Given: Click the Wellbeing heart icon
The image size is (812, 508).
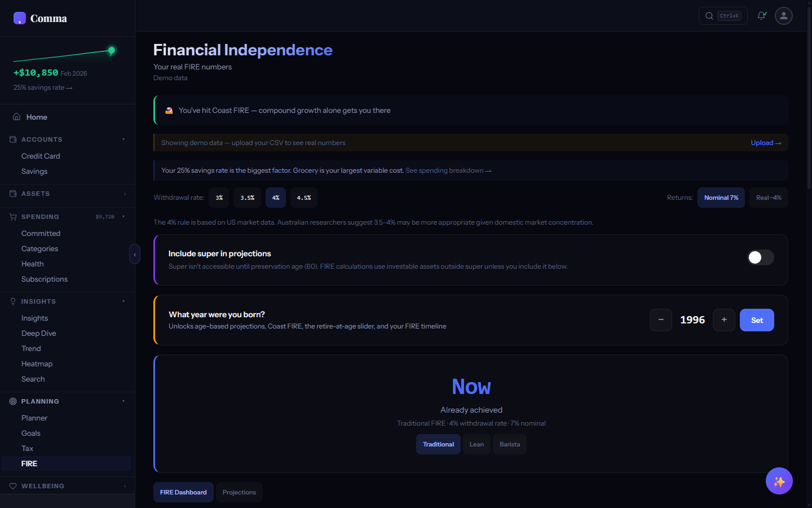Looking at the screenshot, I should click(x=13, y=486).
